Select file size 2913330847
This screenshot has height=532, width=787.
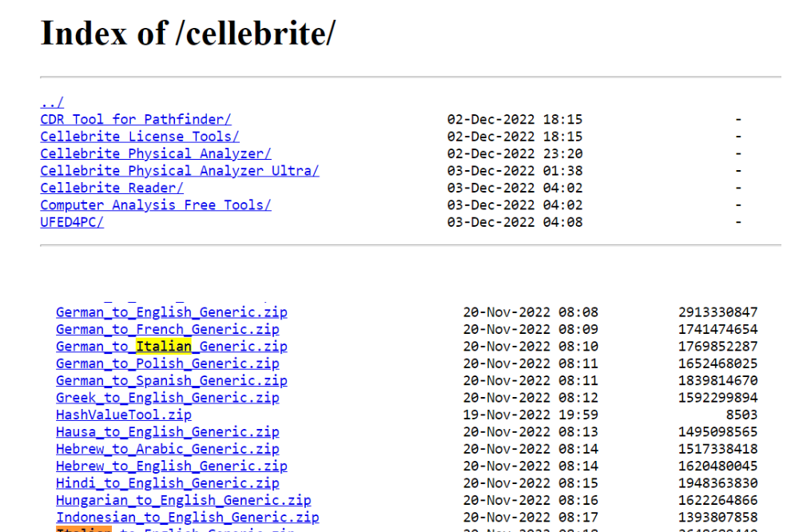[x=717, y=312]
